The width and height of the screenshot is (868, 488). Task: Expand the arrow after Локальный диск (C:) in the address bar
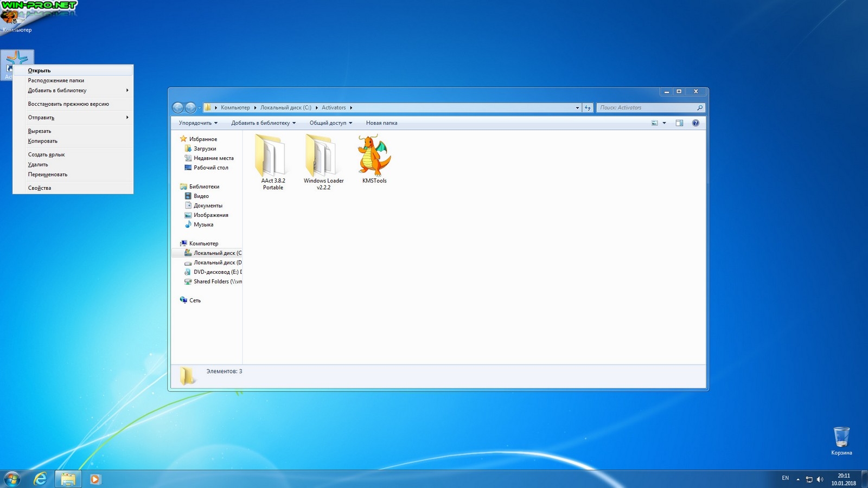point(317,108)
